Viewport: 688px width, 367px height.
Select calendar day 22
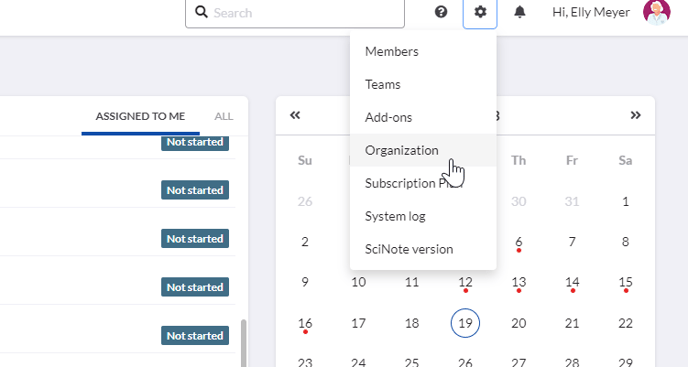626,323
